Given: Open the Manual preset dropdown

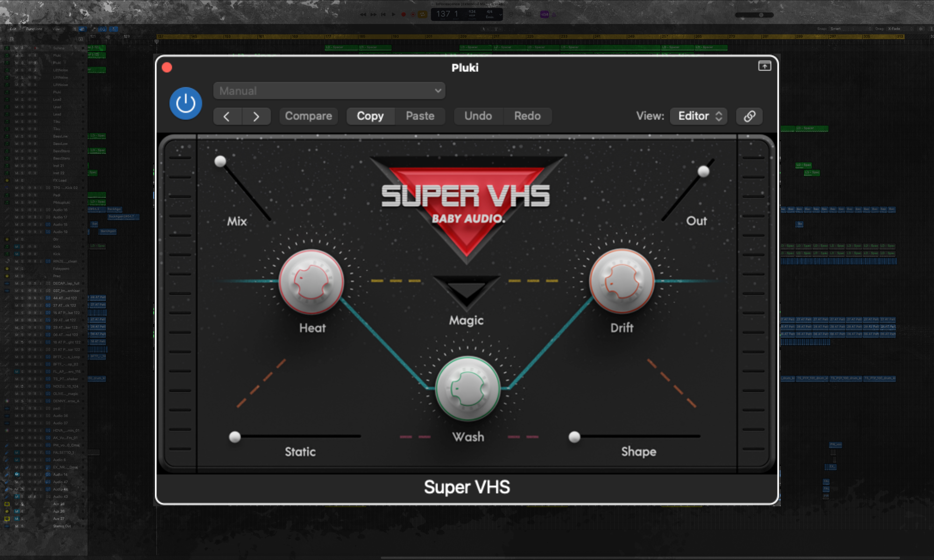Looking at the screenshot, I should click(329, 91).
